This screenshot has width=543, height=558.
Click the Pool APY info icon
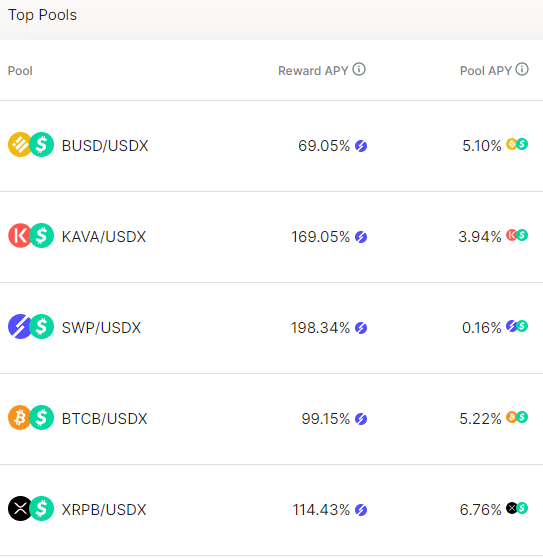click(x=522, y=69)
